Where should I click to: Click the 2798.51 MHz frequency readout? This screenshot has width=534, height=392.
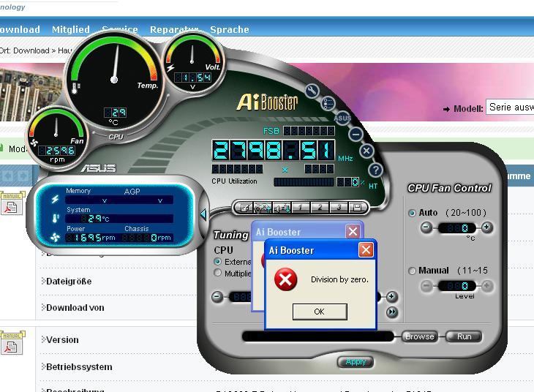tap(274, 150)
